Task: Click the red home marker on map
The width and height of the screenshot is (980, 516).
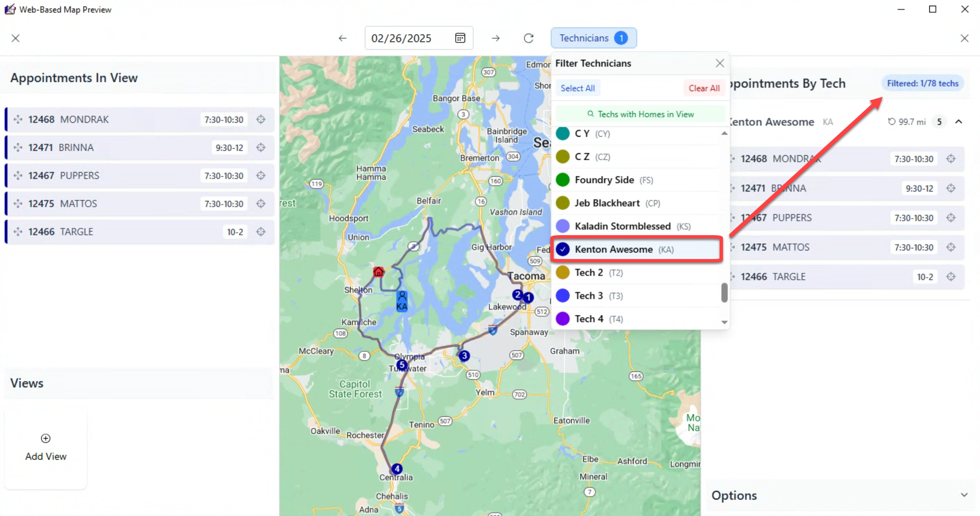Action: pos(378,272)
